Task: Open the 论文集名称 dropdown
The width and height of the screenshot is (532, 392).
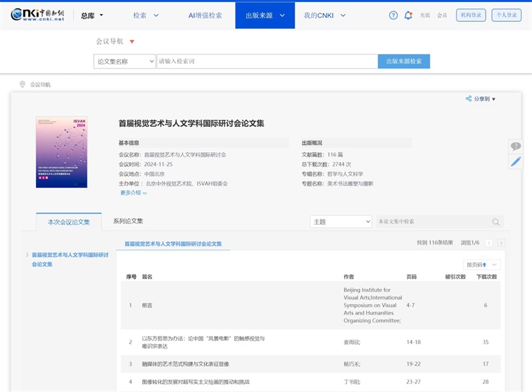Action: [123, 60]
